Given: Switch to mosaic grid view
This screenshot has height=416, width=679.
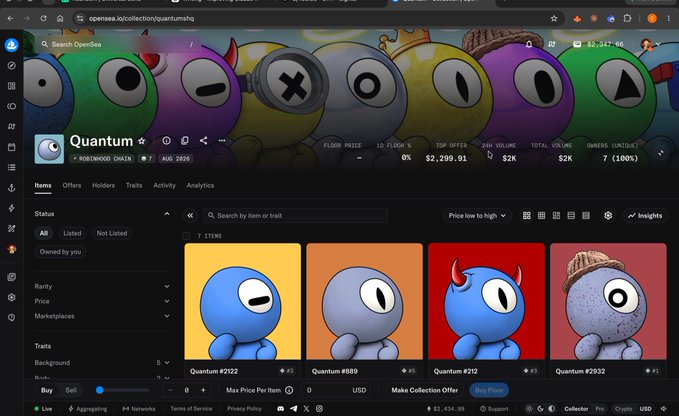Looking at the screenshot, I should tap(556, 216).
